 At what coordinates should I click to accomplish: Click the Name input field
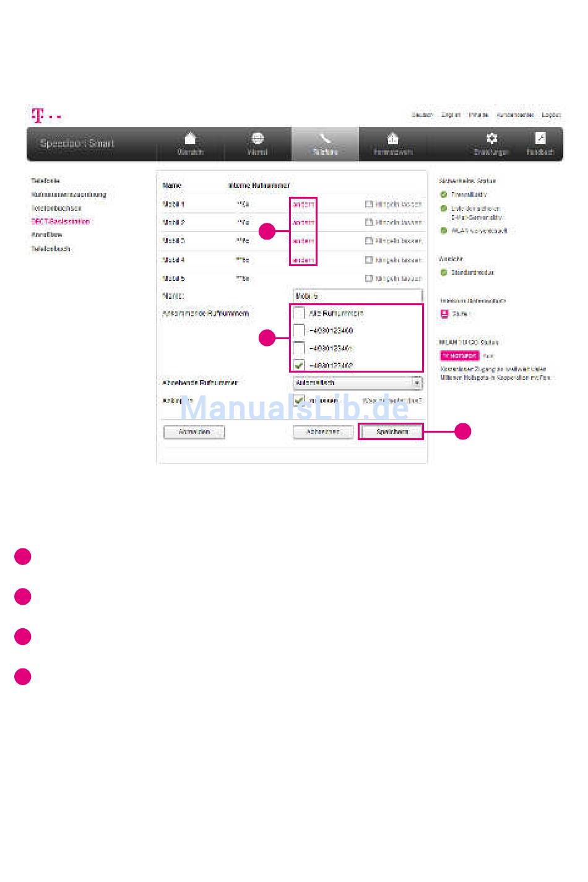point(358,296)
